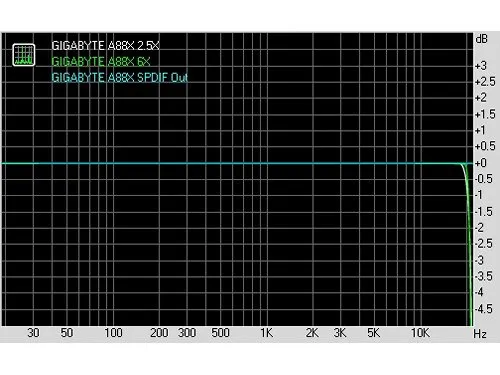Select the GIGABYTE A88X 2.5X legend entry
Image resolution: width=500 pixels, height=375 pixels.
[105, 46]
